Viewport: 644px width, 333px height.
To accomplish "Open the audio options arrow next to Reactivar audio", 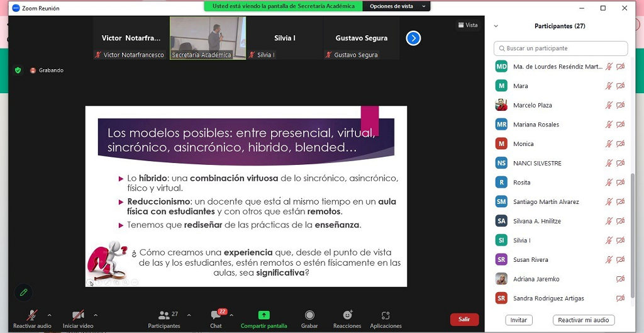I will click(x=49, y=316).
